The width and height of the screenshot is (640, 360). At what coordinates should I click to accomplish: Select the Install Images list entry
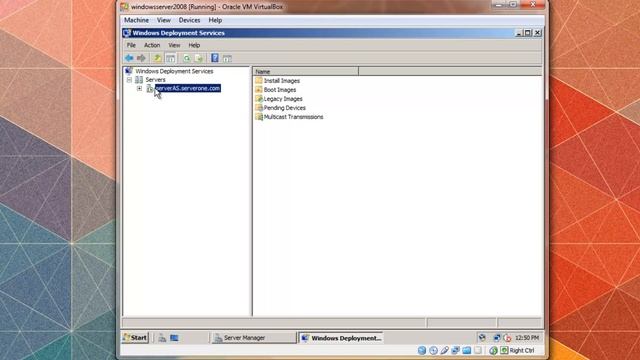tap(282, 81)
